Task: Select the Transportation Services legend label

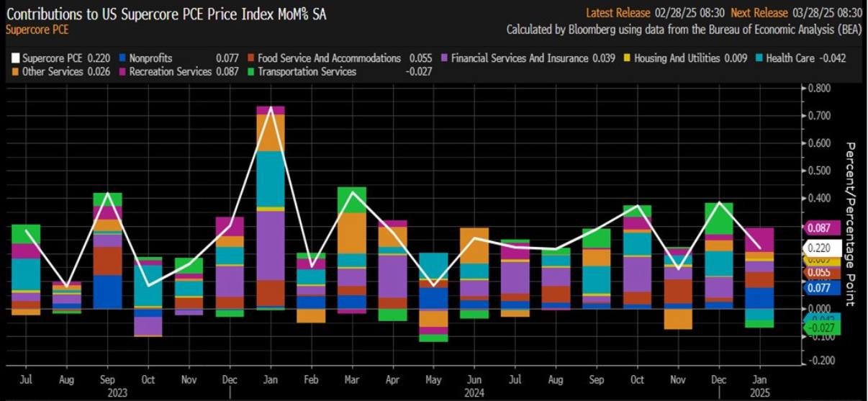Action: (x=307, y=72)
